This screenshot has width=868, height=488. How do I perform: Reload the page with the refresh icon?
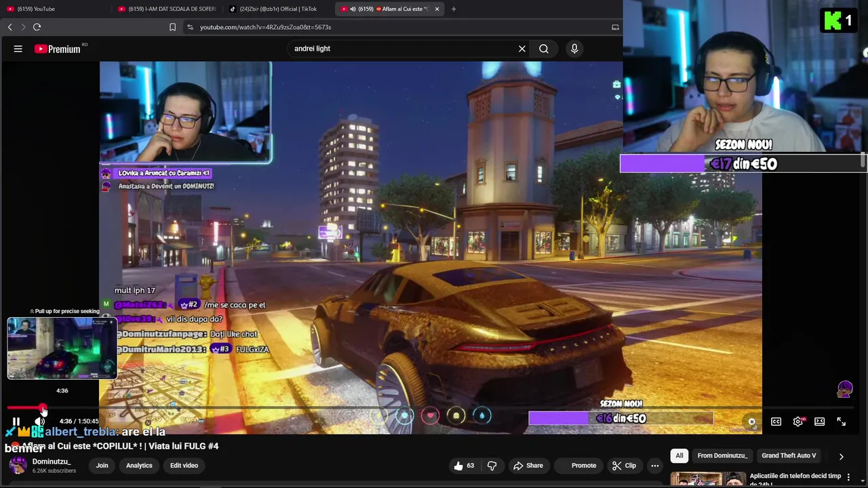coord(37,27)
